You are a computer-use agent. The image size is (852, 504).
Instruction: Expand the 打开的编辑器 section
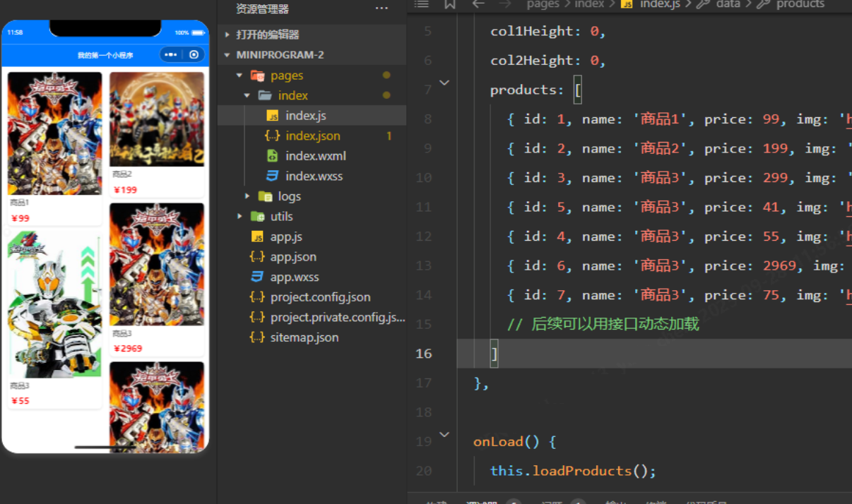point(227,35)
